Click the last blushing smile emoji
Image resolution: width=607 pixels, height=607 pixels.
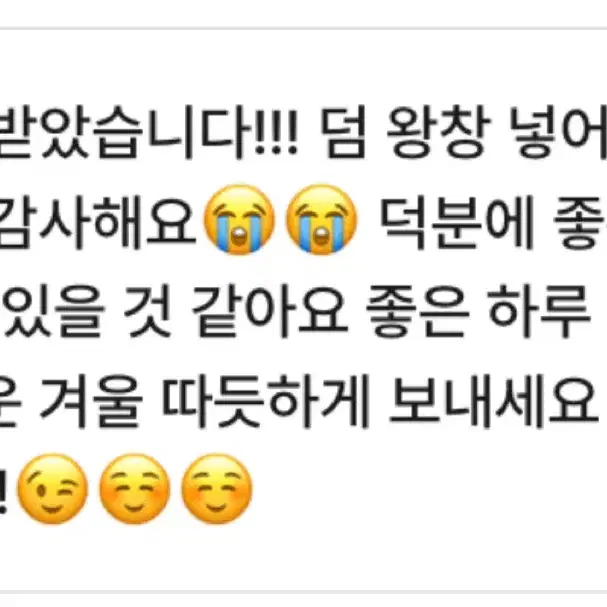coord(217,489)
